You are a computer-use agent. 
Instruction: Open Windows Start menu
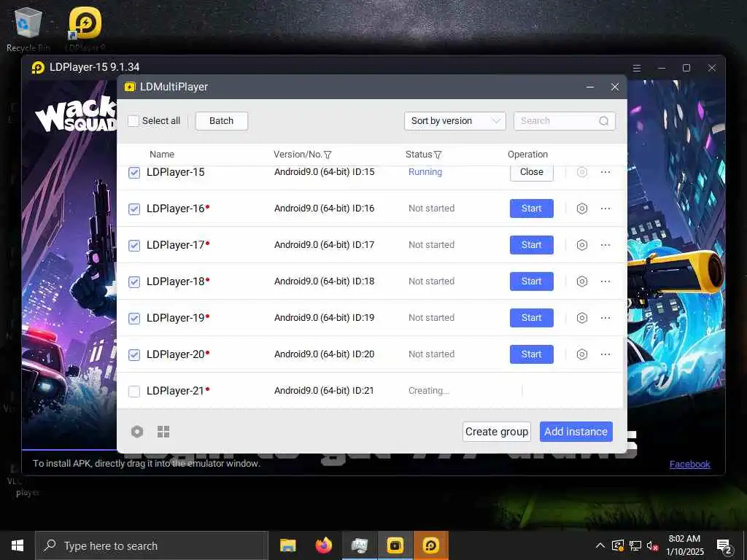coord(18,545)
